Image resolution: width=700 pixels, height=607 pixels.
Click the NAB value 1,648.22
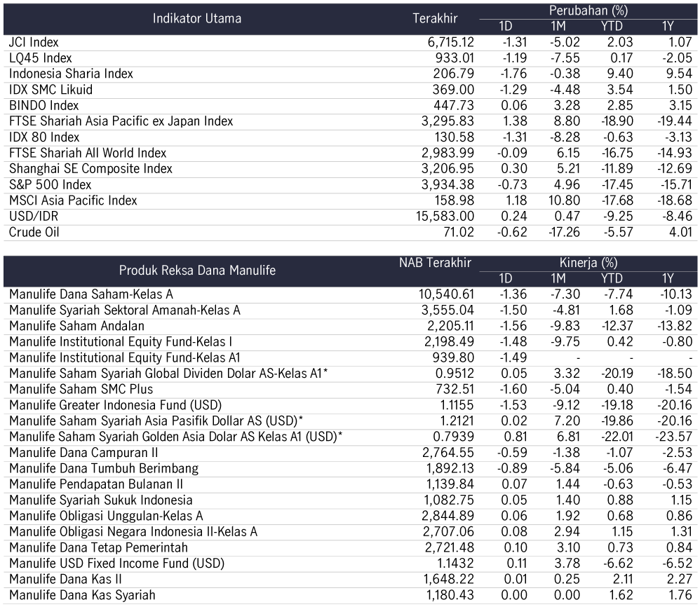click(x=449, y=580)
